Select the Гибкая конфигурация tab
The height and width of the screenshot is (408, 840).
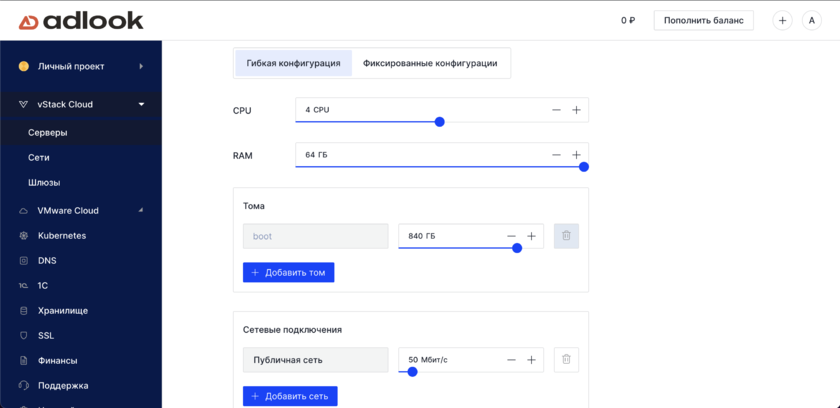pos(293,63)
